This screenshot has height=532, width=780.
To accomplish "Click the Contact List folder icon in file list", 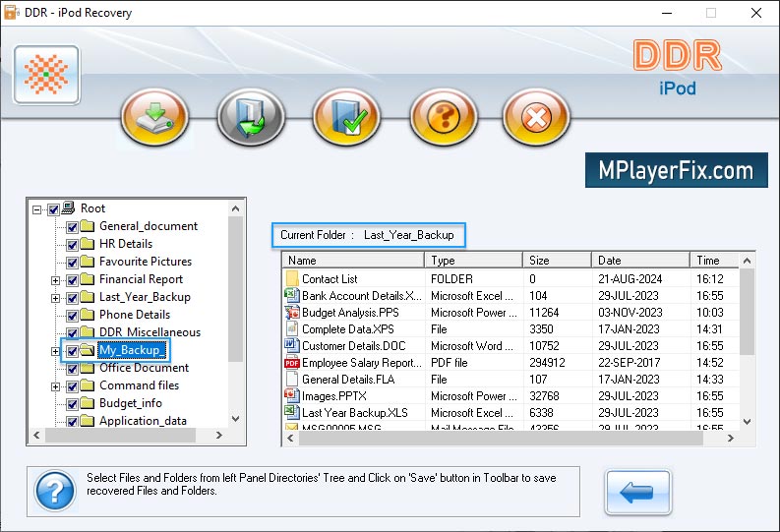I will coord(292,279).
